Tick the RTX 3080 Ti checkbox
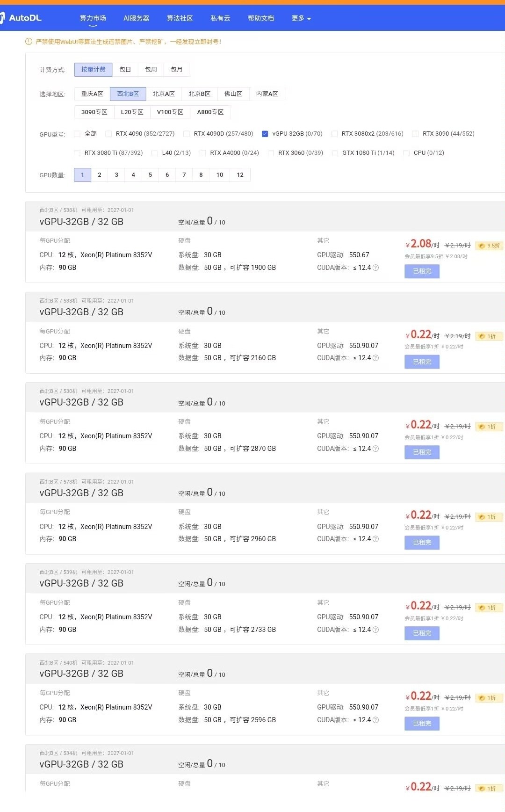This screenshot has height=812, width=505. click(77, 153)
